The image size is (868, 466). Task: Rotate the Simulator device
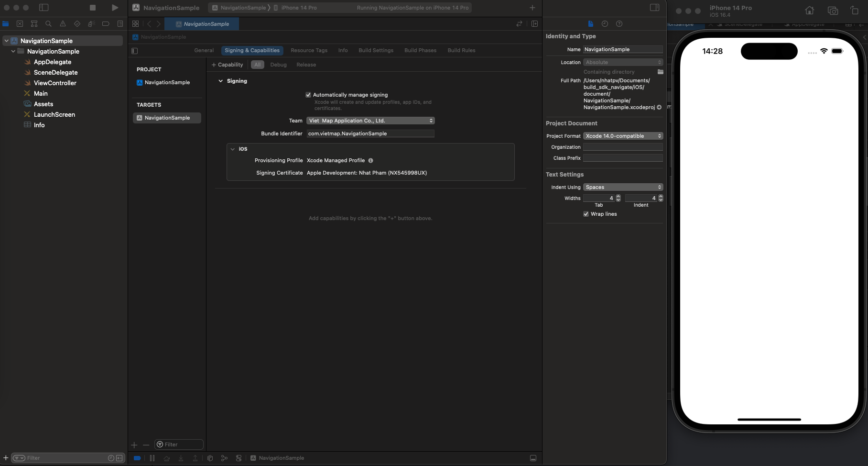pyautogui.click(x=855, y=11)
